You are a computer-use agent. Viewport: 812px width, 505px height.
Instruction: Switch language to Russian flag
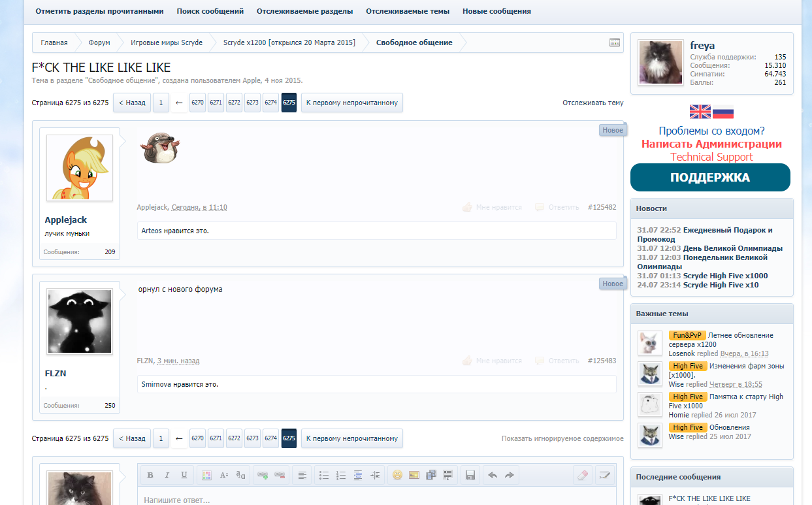tap(723, 112)
